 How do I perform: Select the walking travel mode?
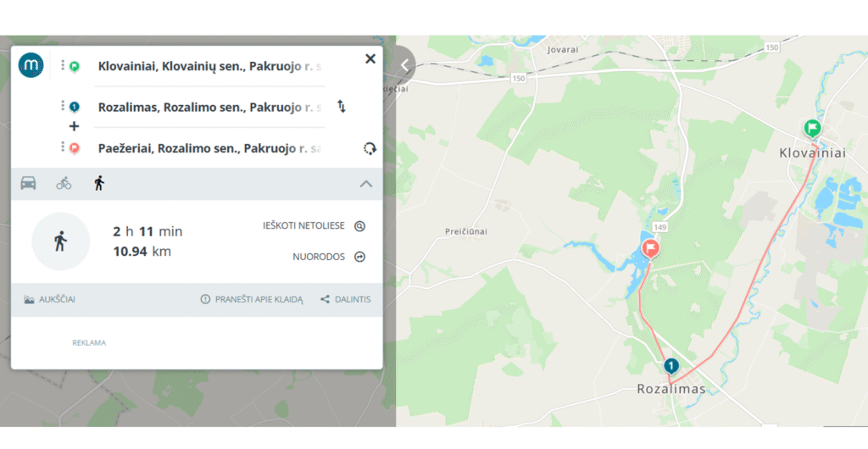coord(99,183)
